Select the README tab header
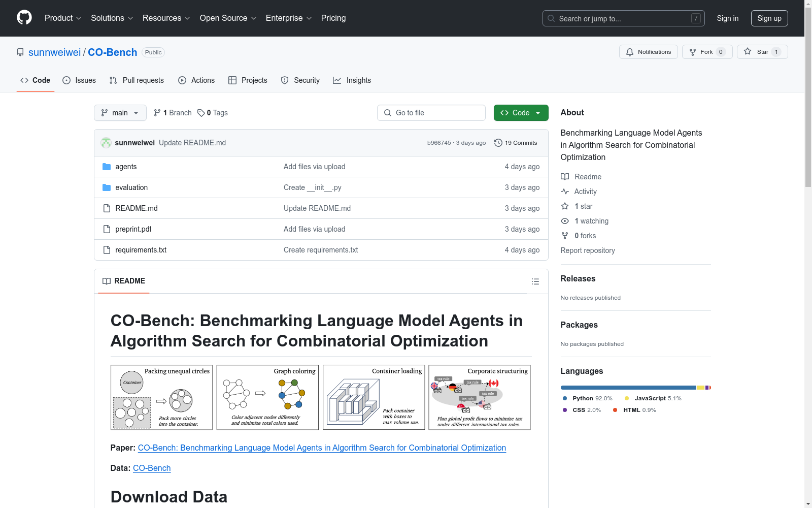Screen dimensions: 812x508 click(x=124, y=281)
